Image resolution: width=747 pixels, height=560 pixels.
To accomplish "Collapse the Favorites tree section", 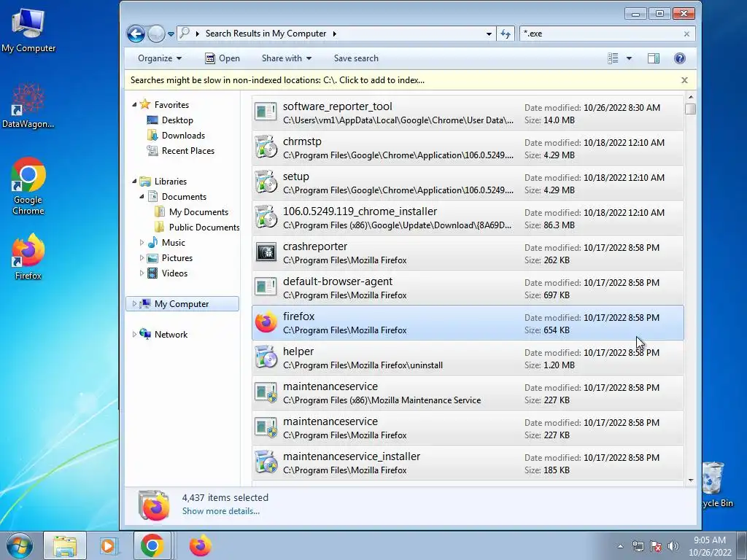I will [134, 105].
